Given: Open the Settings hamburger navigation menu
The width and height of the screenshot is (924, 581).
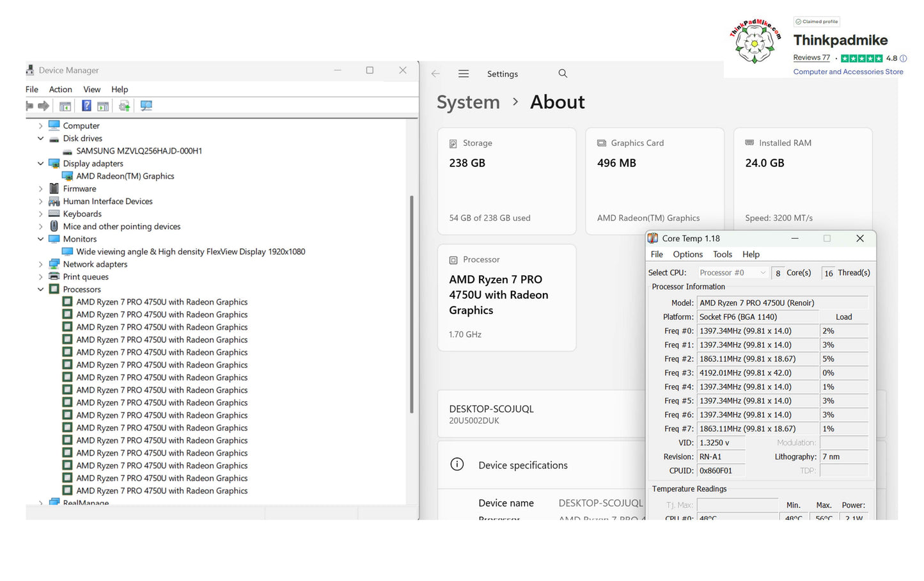Looking at the screenshot, I should click(464, 74).
